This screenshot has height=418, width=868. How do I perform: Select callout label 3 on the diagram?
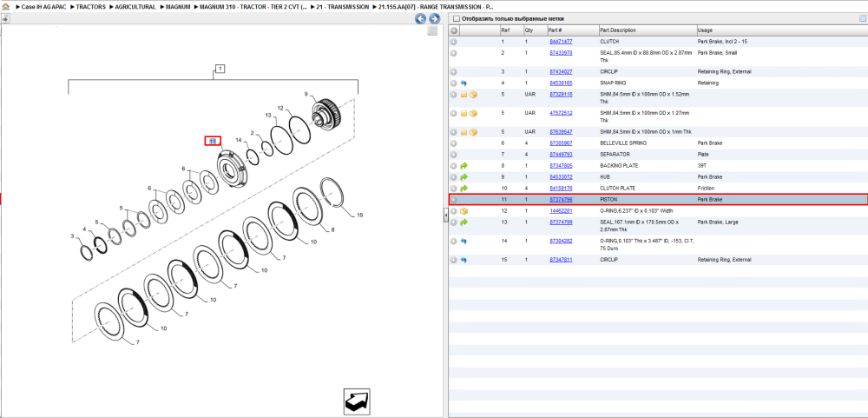[x=72, y=236]
